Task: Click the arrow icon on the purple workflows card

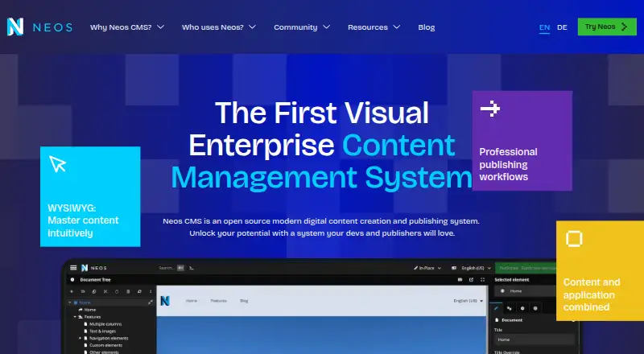Action: pos(490,109)
